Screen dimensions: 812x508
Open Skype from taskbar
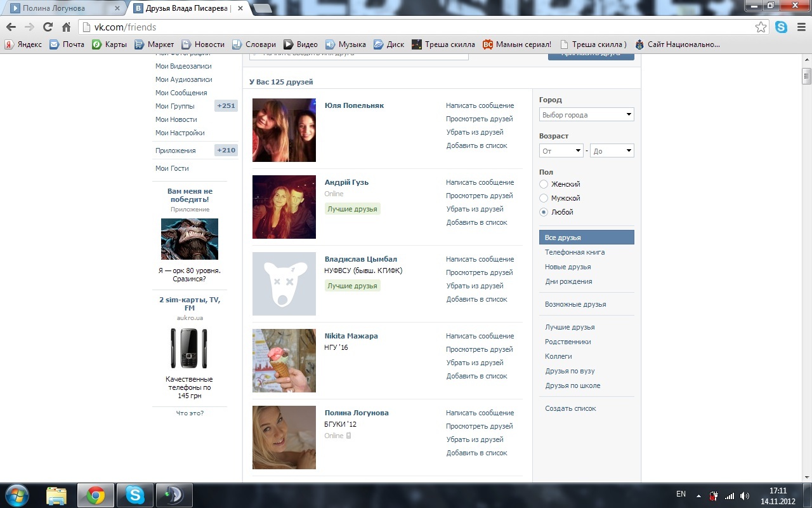click(135, 495)
